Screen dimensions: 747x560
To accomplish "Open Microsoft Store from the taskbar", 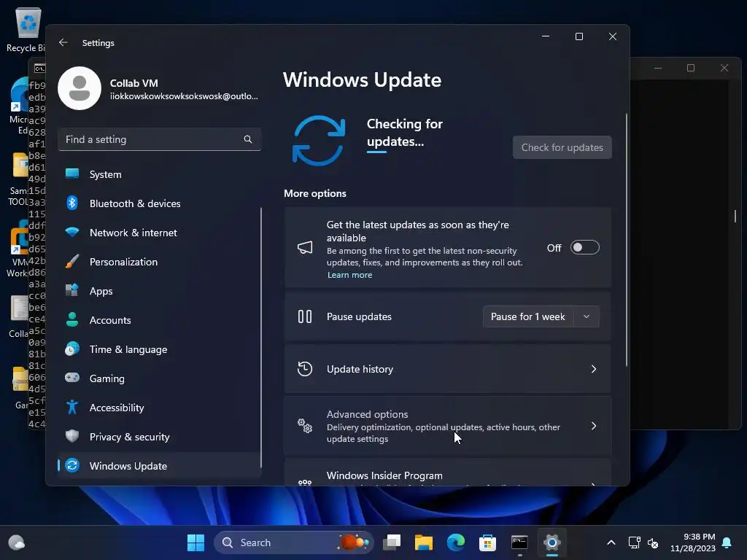I will 487,542.
